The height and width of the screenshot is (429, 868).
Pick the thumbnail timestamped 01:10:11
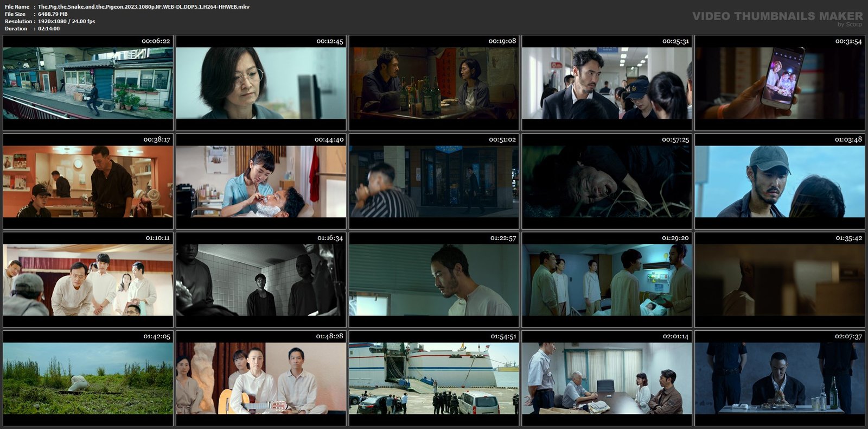point(88,280)
